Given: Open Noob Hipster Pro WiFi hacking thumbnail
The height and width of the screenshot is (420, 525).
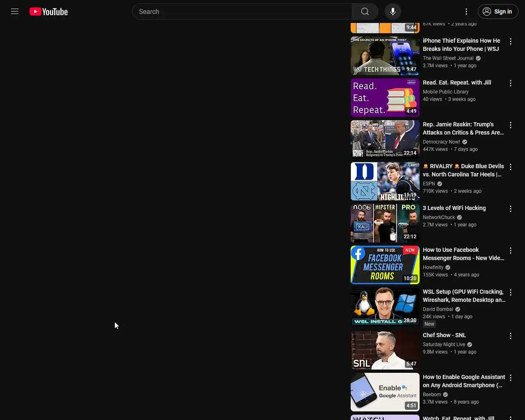Looking at the screenshot, I should pos(385,223).
